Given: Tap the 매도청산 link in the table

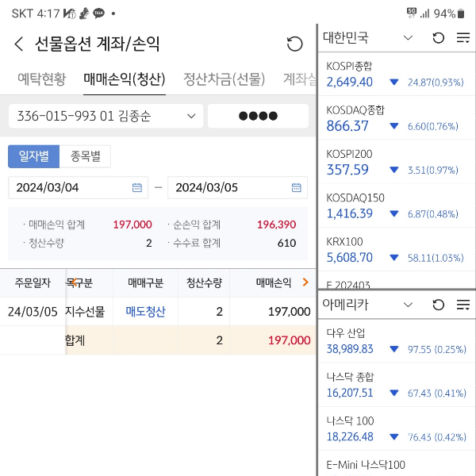Looking at the screenshot, I should point(145,312).
